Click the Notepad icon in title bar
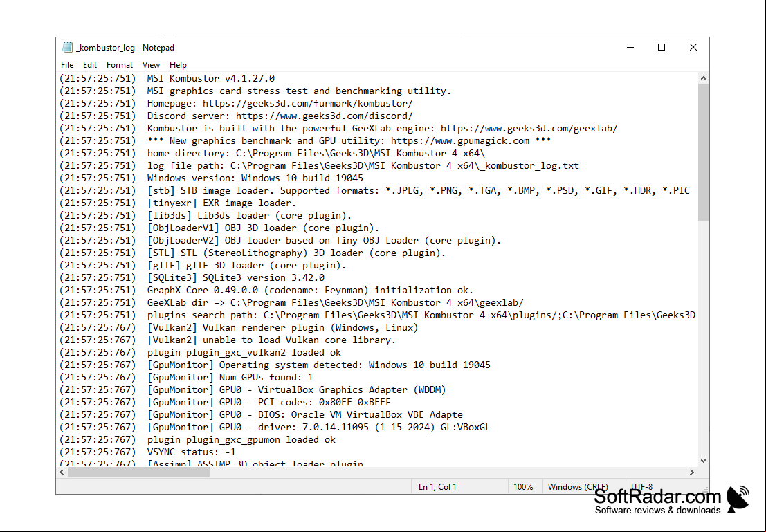This screenshot has width=766, height=532. click(67, 47)
